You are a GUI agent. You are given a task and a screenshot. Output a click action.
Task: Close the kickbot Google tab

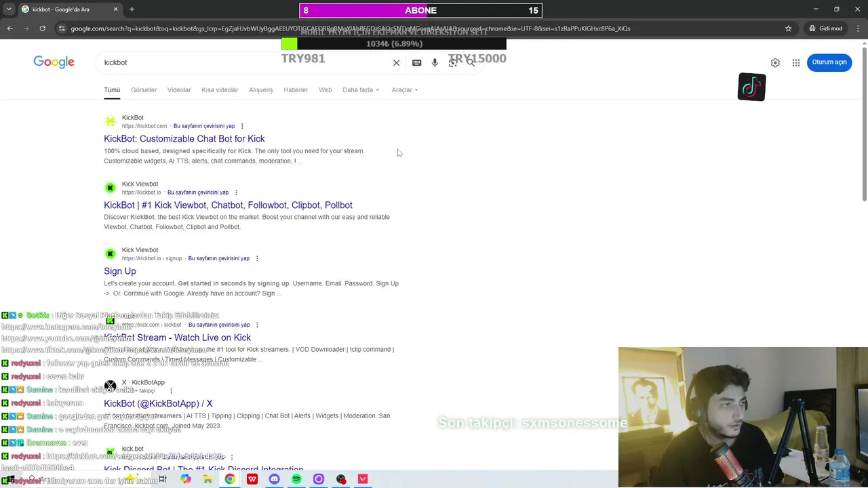(115, 9)
